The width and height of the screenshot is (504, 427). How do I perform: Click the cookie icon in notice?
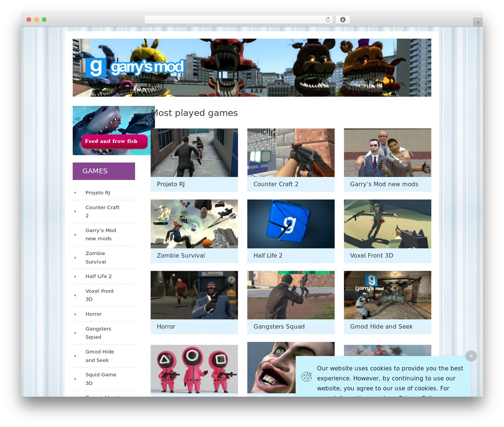307,377
